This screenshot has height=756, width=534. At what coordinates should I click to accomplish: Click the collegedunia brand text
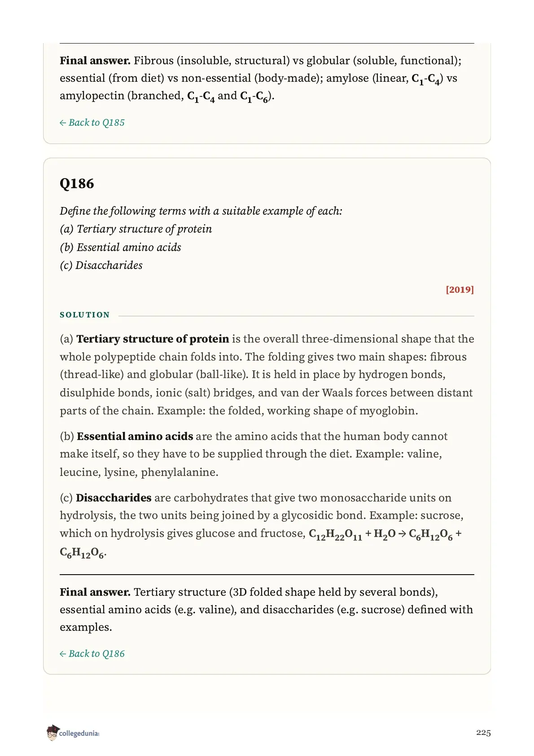(x=79, y=733)
